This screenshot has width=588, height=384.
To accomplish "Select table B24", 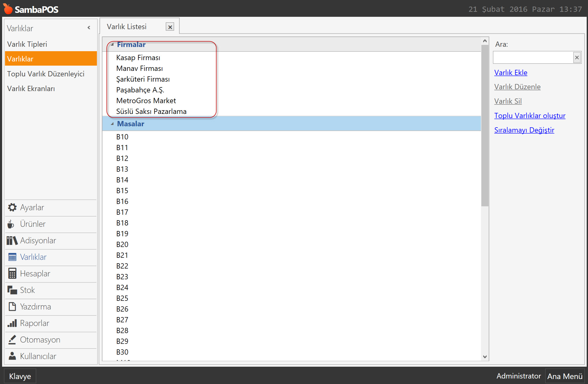I will [292, 287].
